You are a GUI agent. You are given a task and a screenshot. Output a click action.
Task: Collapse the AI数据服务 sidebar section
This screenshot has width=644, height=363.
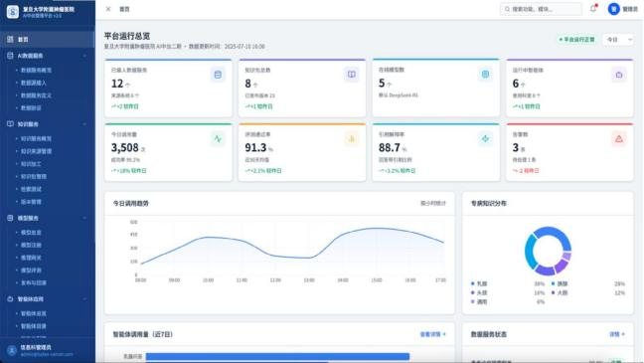pos(85,56)
